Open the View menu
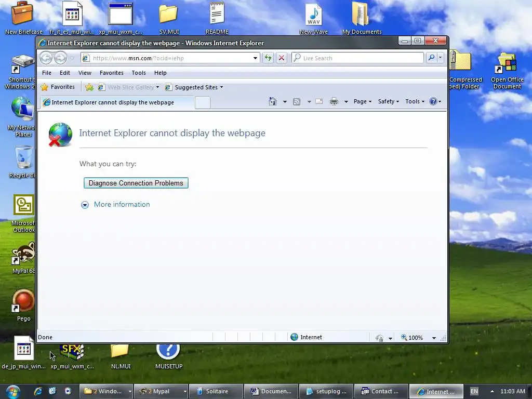This screenshot has height=399, width=532. point(85,73)
